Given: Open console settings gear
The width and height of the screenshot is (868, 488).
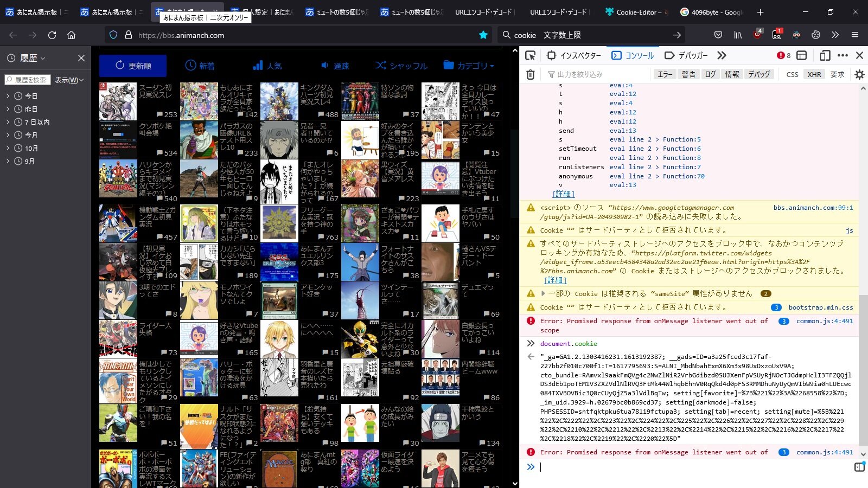Looking at the screenshot, I should (859, 74).
